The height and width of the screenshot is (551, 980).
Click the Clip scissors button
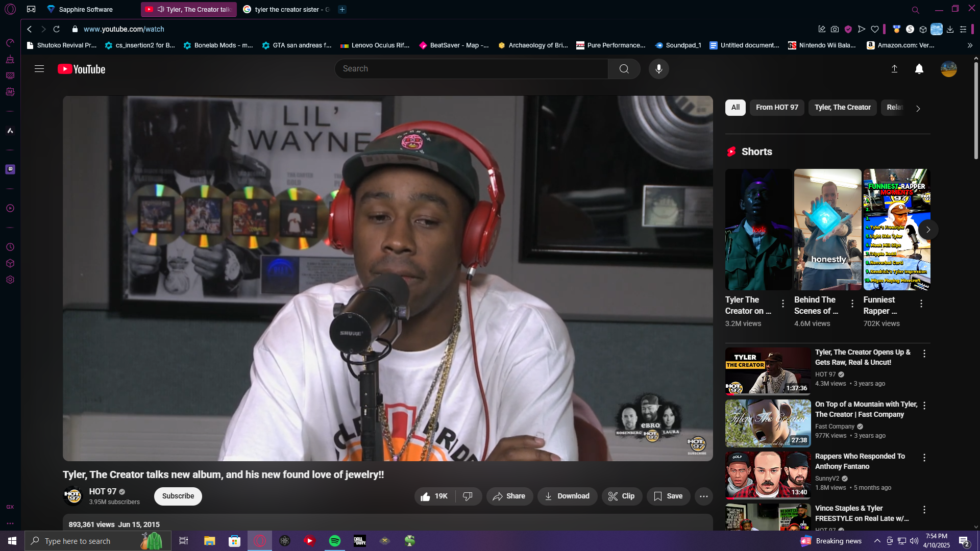pyautogui.click(x=621, y=496)
